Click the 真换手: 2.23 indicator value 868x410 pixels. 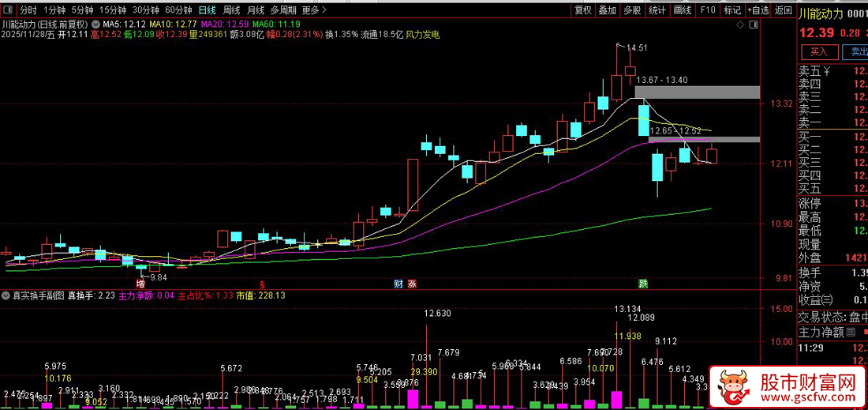coord(92,296)
